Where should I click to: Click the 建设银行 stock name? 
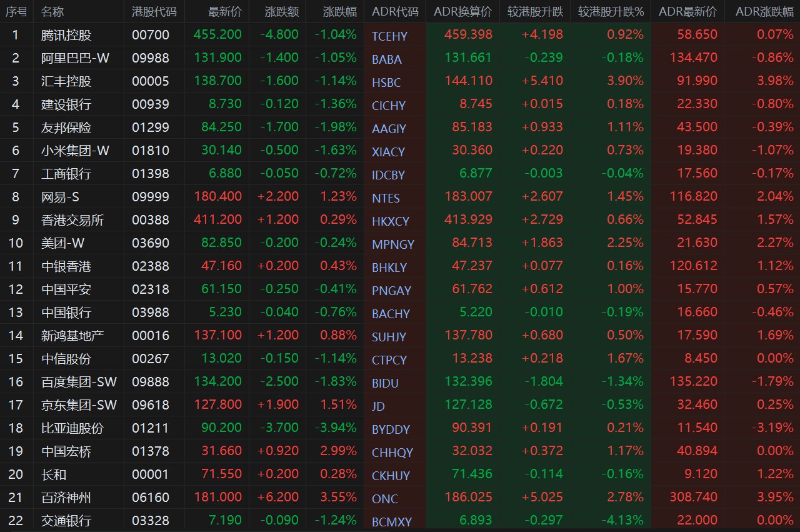[66, 104]
